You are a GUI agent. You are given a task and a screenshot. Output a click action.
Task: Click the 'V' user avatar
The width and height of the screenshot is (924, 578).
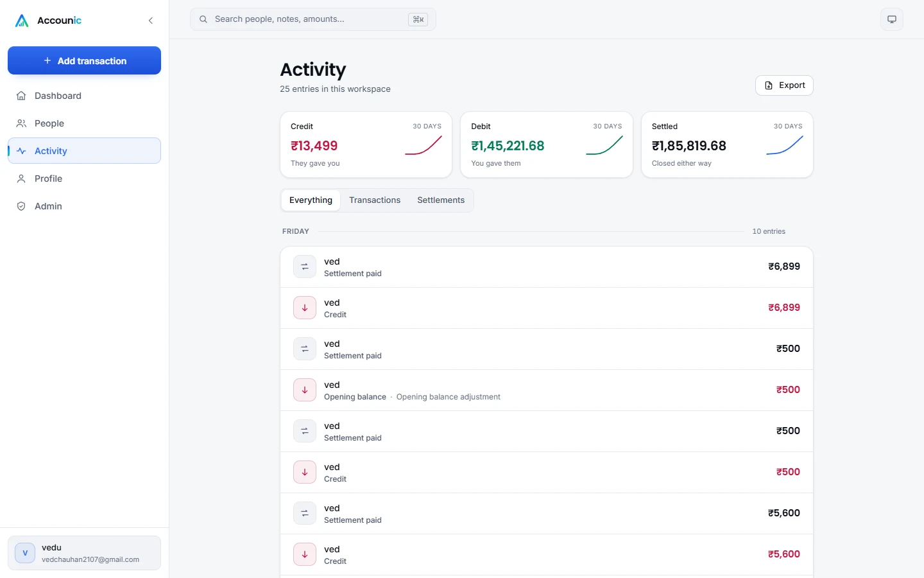click(x=25, y=553)
